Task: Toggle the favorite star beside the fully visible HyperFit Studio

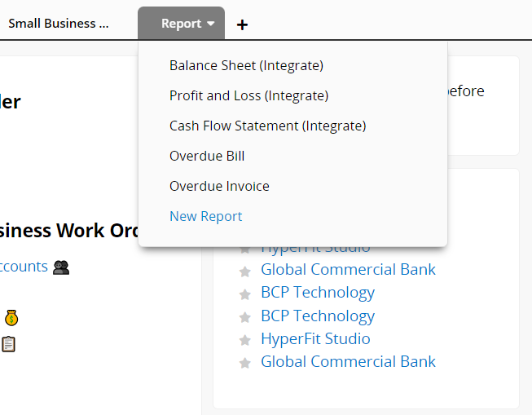Action: (x=244, y=340)
